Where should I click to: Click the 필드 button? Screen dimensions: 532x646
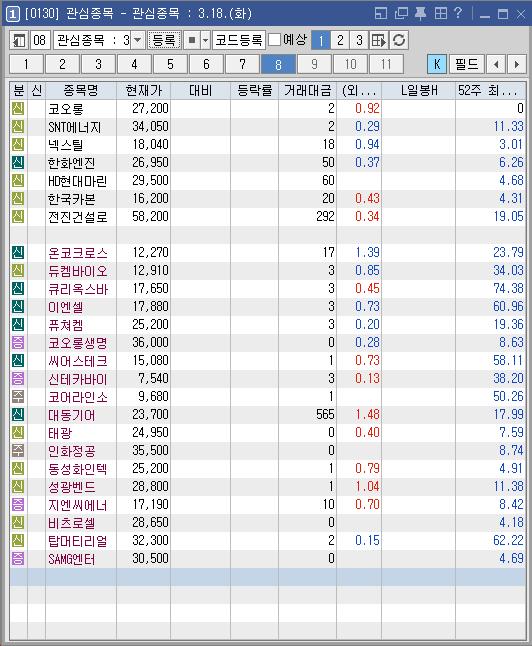pyautogui.click(x=467, y=64)
